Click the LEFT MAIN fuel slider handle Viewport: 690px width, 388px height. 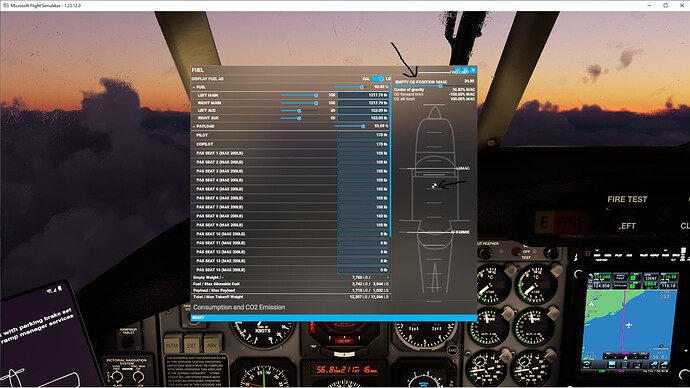click(x=316, y=95)
